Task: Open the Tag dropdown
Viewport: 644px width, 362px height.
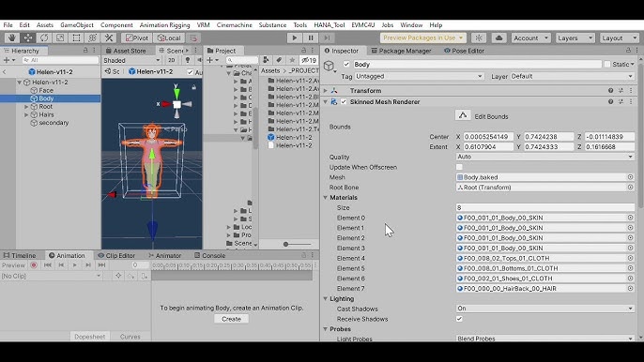Action: pyautogui.click(x=419, y=76)
